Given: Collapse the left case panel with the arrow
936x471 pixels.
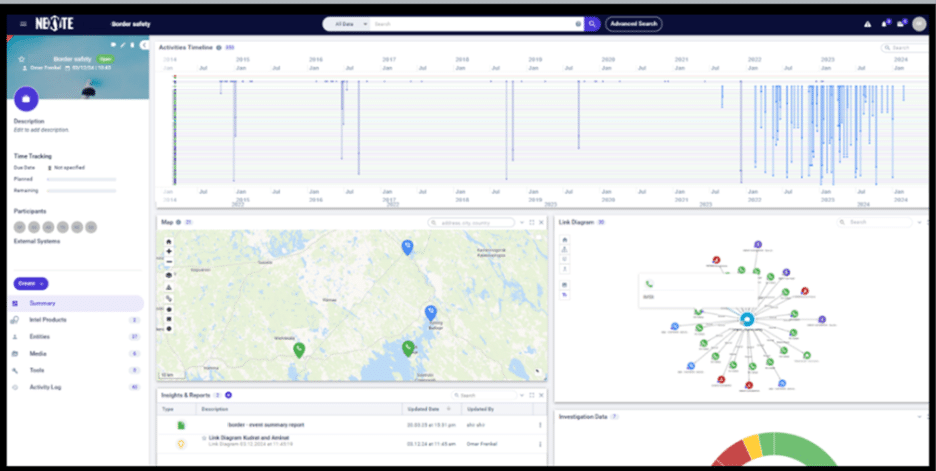Looking at the screenshot, I should [x=145, y=45].
